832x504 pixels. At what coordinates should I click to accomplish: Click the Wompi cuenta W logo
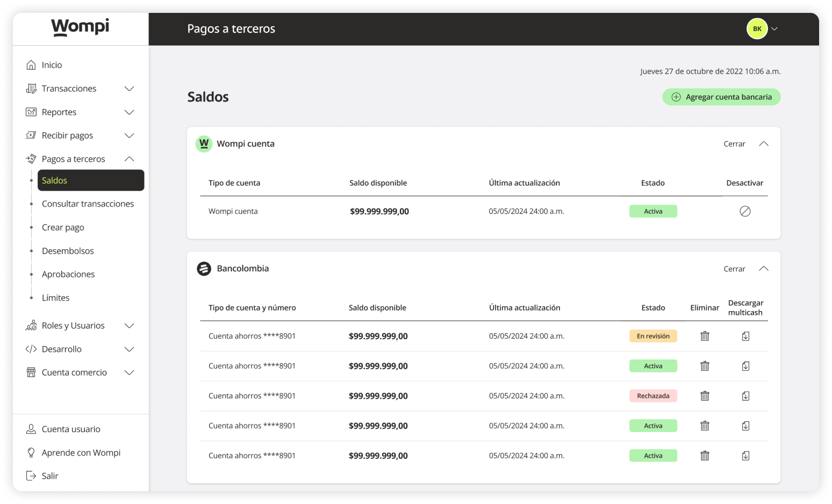point(204,143)
